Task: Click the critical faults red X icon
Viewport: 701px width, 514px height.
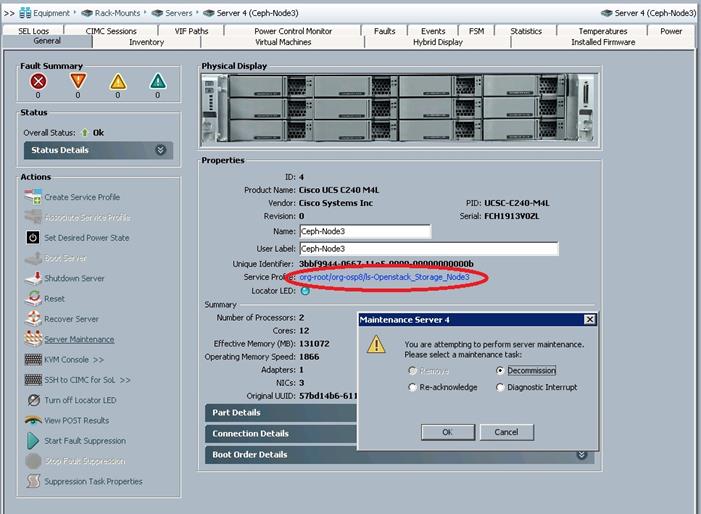Action: click(38, 81)
